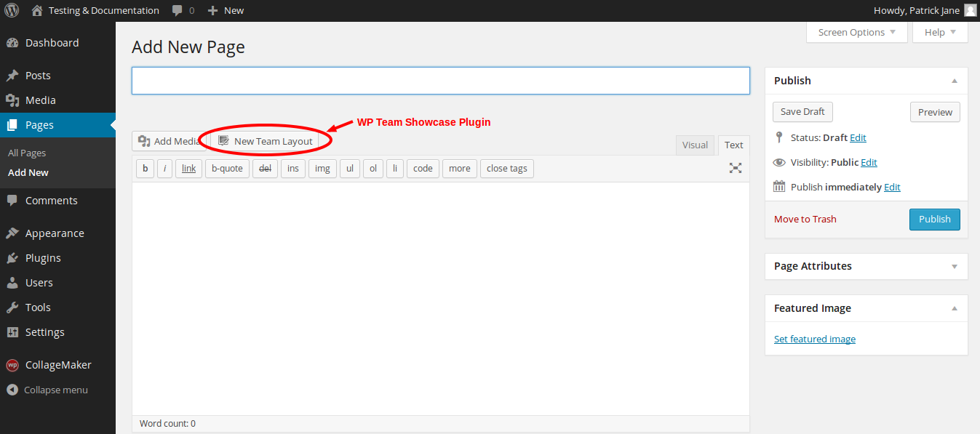This screenshot has width=980, height=434.
Task: Click the Preview button
Action: click(x=935, y=112)
